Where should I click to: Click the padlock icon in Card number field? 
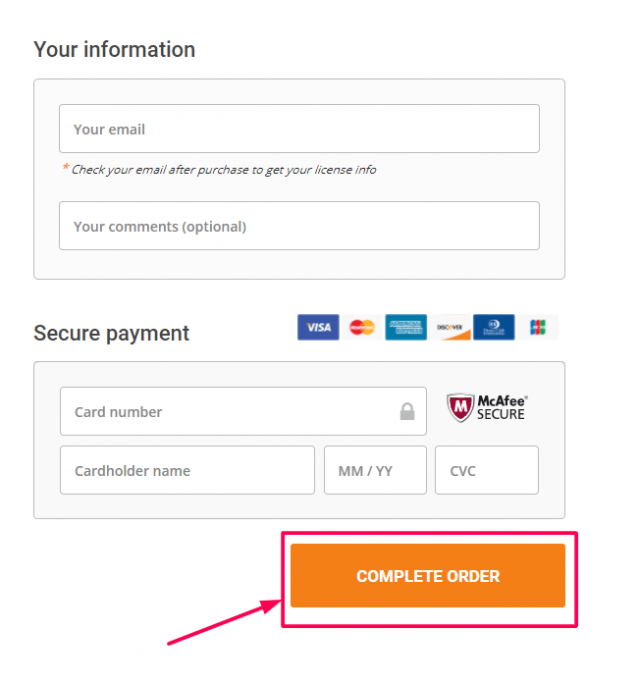[x=407, y=412]
